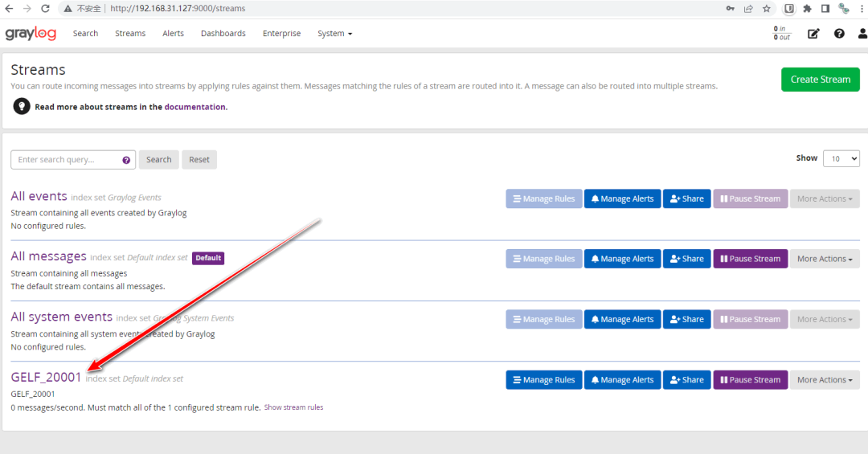This screenshot has height=454, width=868.
Task: Click the share page icon in address bar
Action: (748, 8)
